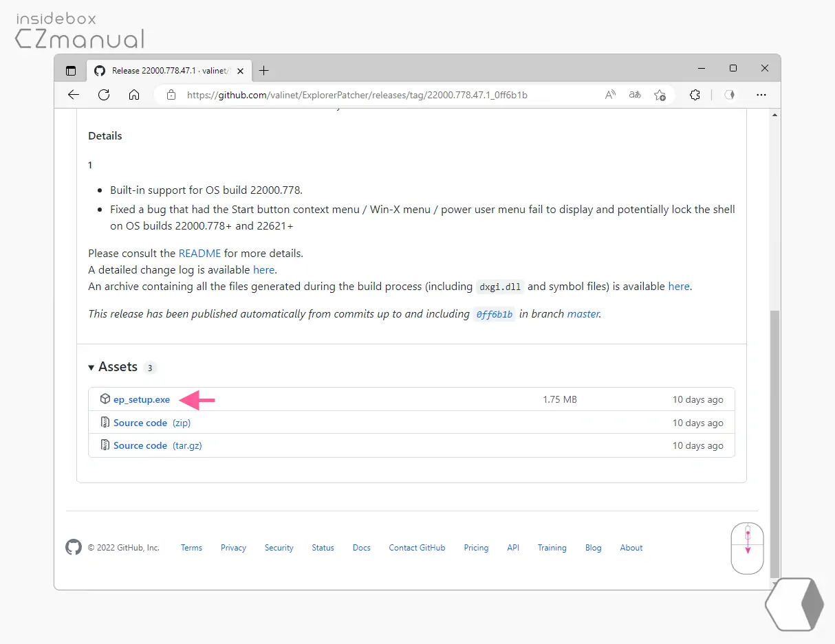Open the README link
The height and width of the screenshot is (644, 835).
199,253
